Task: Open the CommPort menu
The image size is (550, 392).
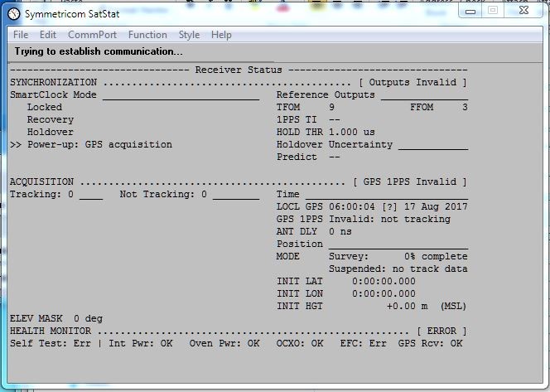Action: click(92, 35)
